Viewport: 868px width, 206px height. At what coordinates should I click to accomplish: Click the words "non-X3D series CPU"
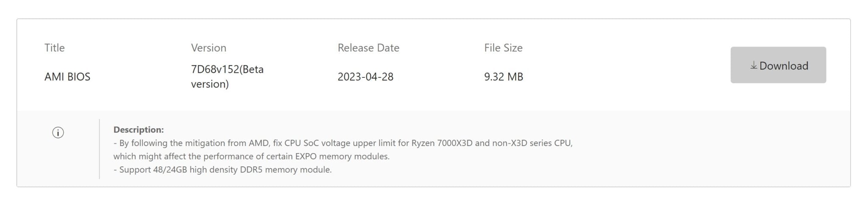point(532,143)
